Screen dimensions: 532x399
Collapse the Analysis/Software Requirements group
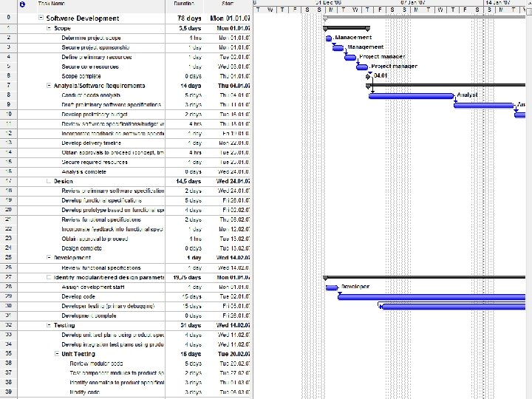pos(49,86)
